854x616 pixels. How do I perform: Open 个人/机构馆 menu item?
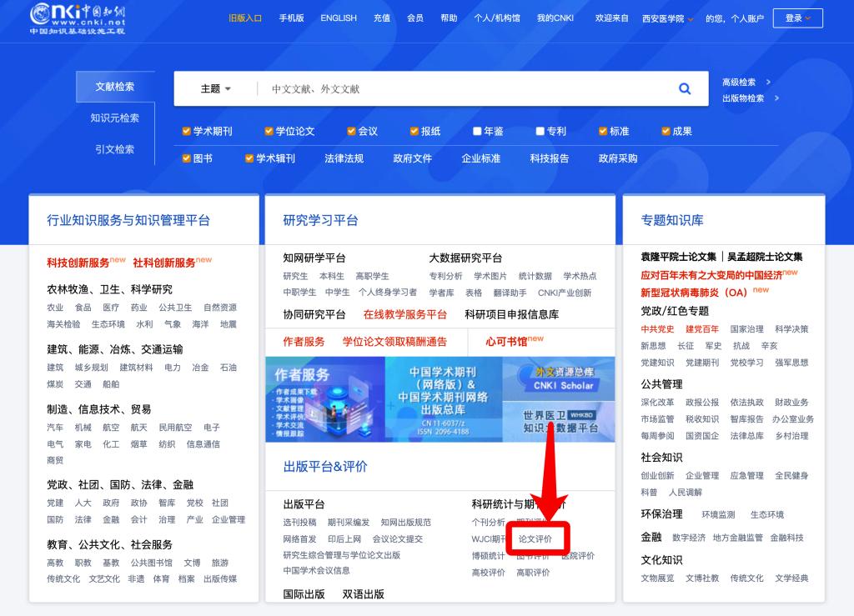pos(497,18)
